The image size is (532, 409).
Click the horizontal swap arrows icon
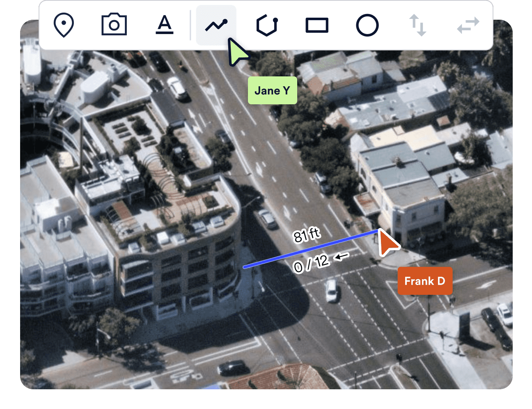pos(468,25)
